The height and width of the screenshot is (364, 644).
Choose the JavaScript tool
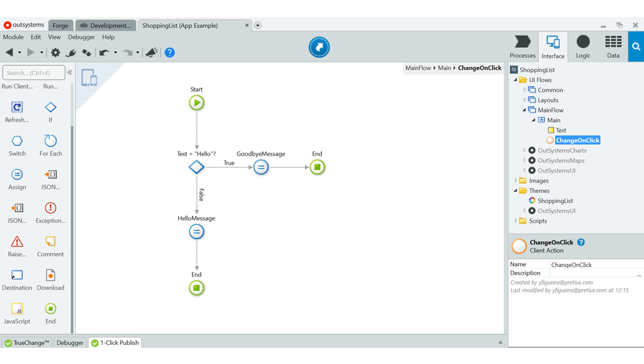[17, 309]
